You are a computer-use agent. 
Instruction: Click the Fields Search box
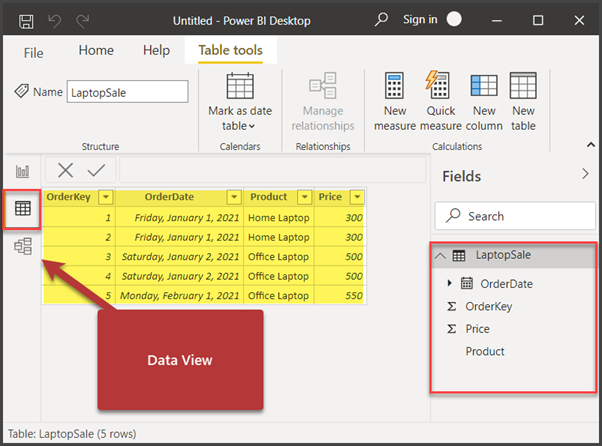(x=515, y=216)
